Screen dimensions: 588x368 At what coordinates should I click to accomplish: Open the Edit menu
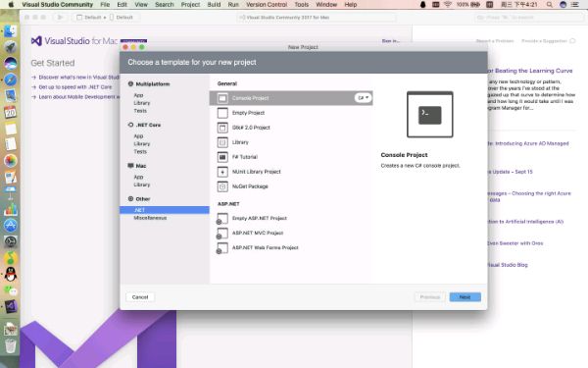[x=122, y=5]
